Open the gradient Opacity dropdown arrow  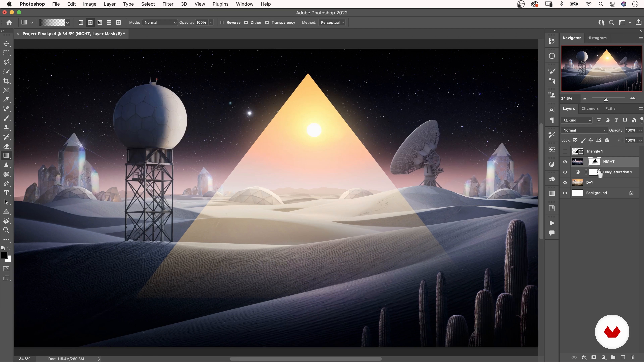pos(211,22)
